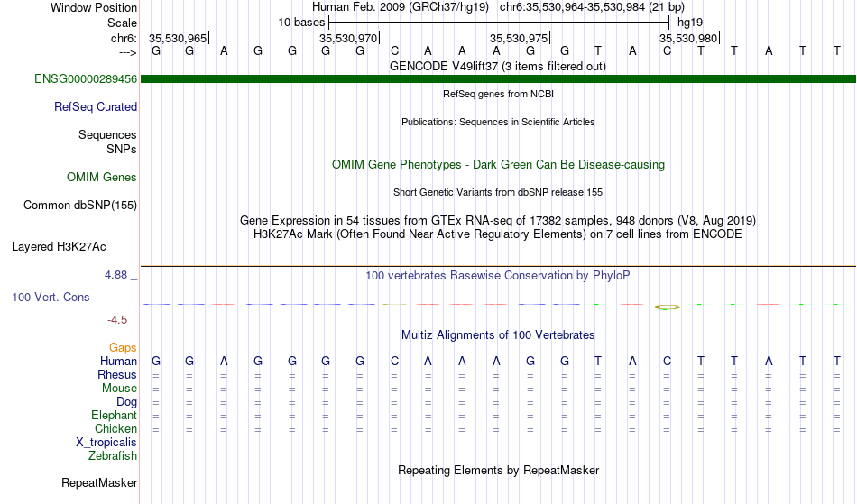857x504 pixels.
Task: Open the OMIM Genes track label
Action: coord(102,178)
